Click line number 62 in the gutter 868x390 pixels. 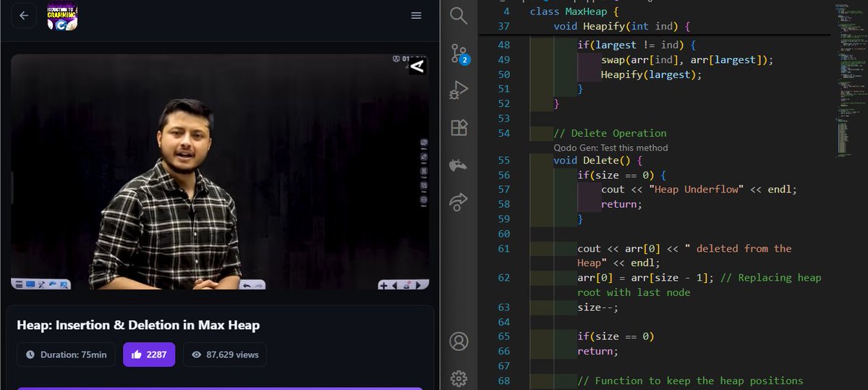click(504, 278)
